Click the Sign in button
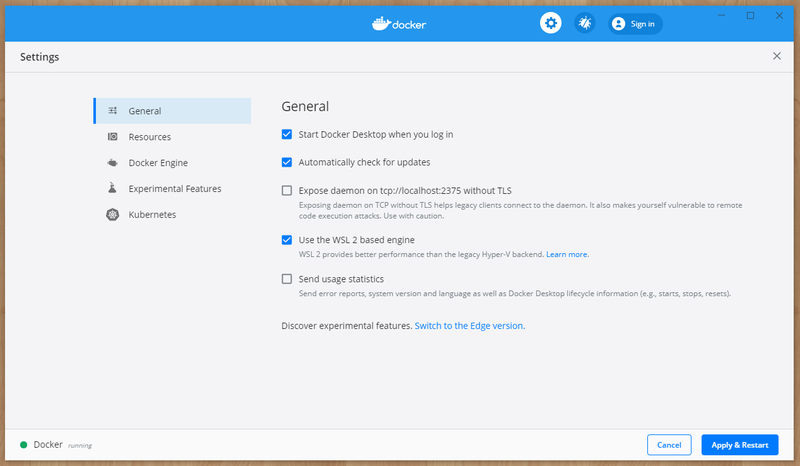 pyautogui.click(x=635, y=23)
